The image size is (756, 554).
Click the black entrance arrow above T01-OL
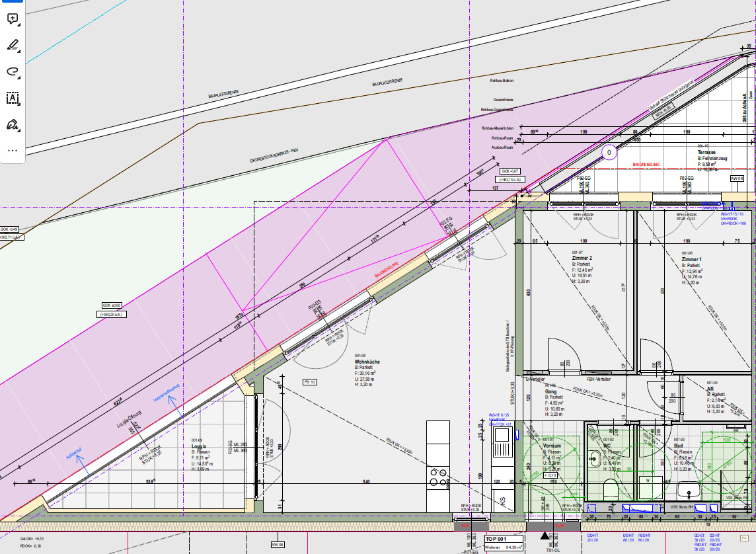point(545,535)
